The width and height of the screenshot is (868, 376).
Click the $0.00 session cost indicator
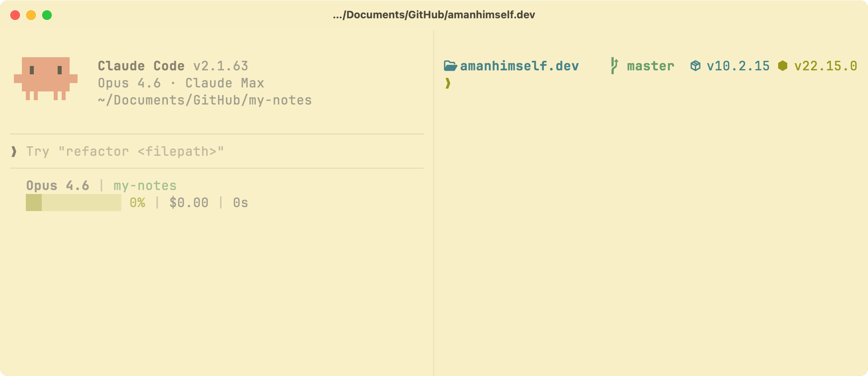(x=189, y=203)
